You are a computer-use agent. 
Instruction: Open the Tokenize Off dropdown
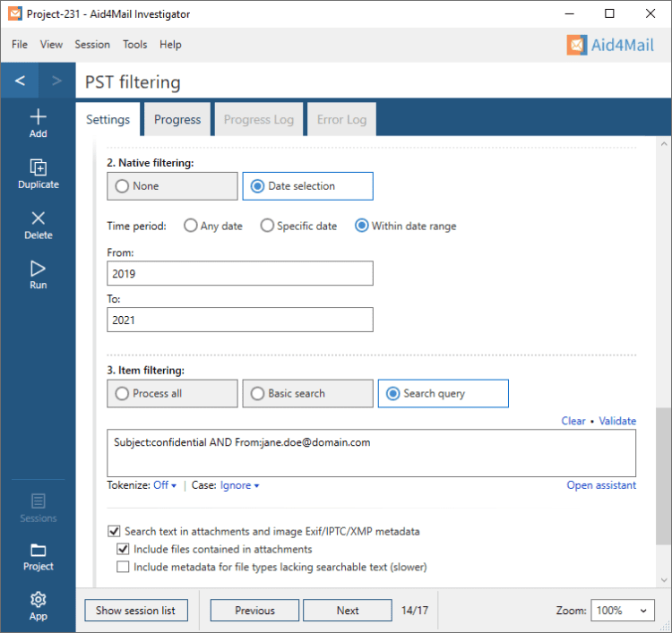click(x=165, y=485)
